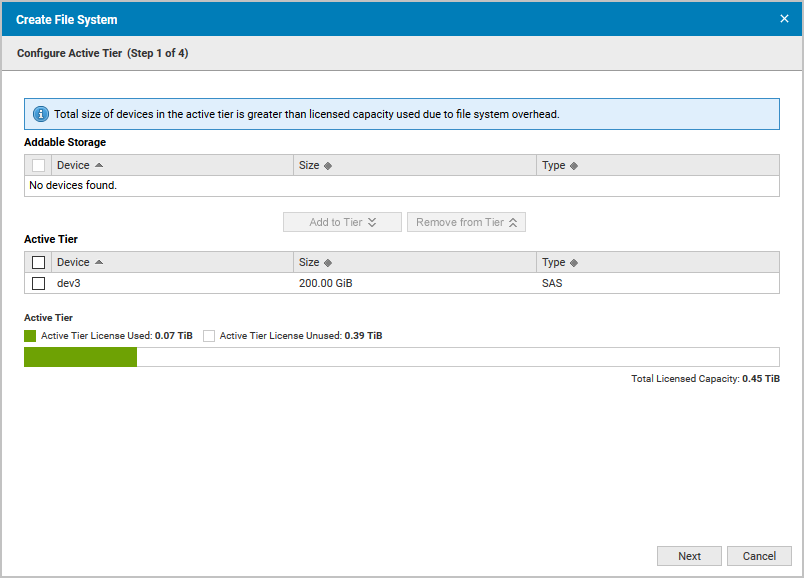The image size is (804, 578).
Task: Click the Type sort icon in Addable Storage
Action: click(576, 164)
